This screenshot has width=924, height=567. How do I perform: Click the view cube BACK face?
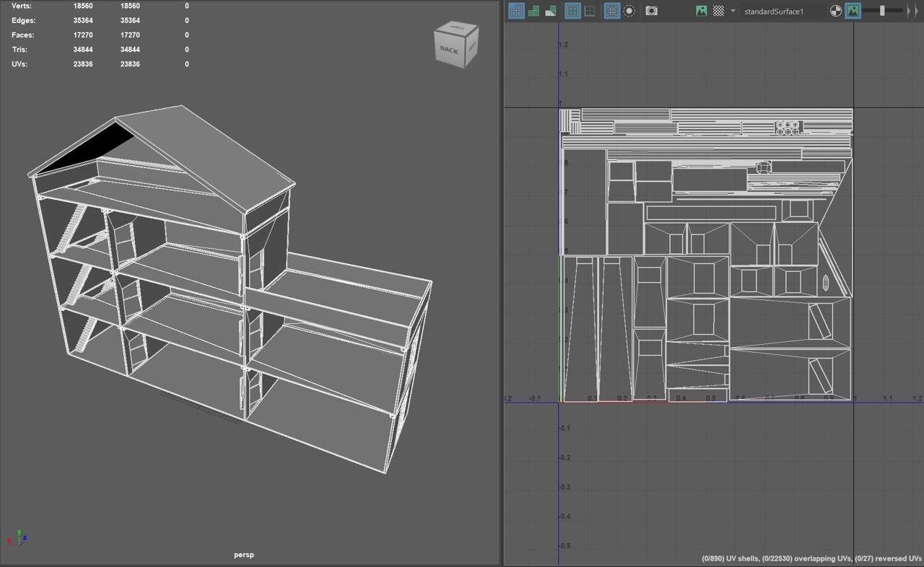[x=450, y=50]
